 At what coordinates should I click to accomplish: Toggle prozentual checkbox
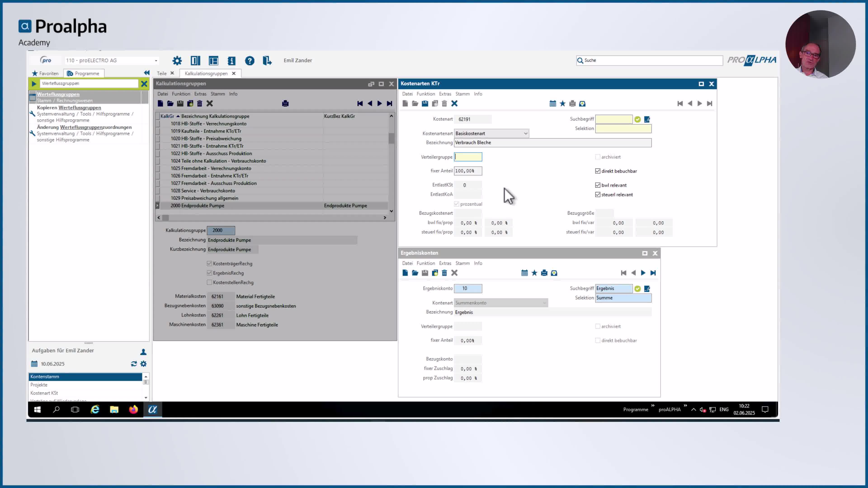pos(456,204)
